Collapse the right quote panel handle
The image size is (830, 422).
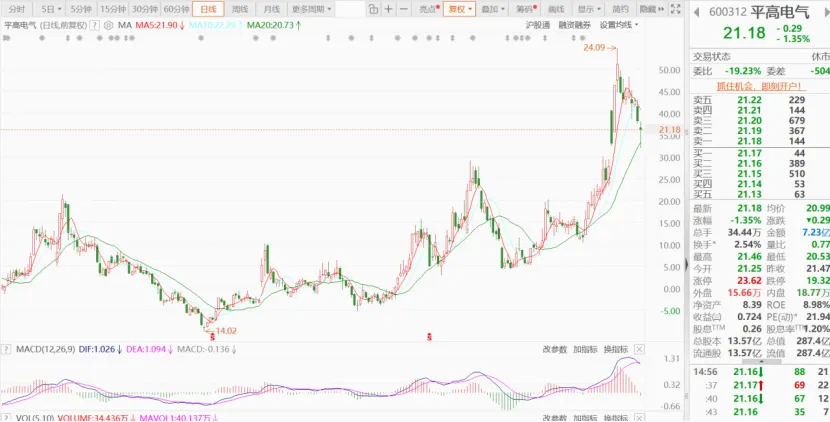pyautogui.click(x=687, y=263)
